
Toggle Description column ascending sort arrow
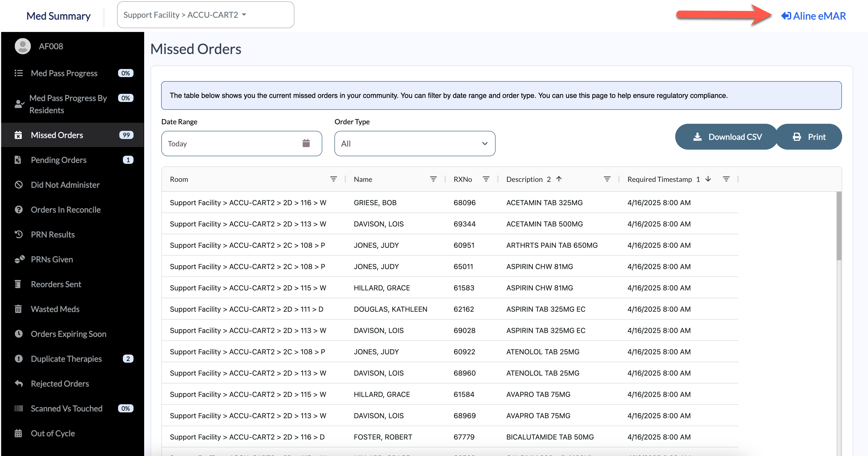(x=559, y=179)
